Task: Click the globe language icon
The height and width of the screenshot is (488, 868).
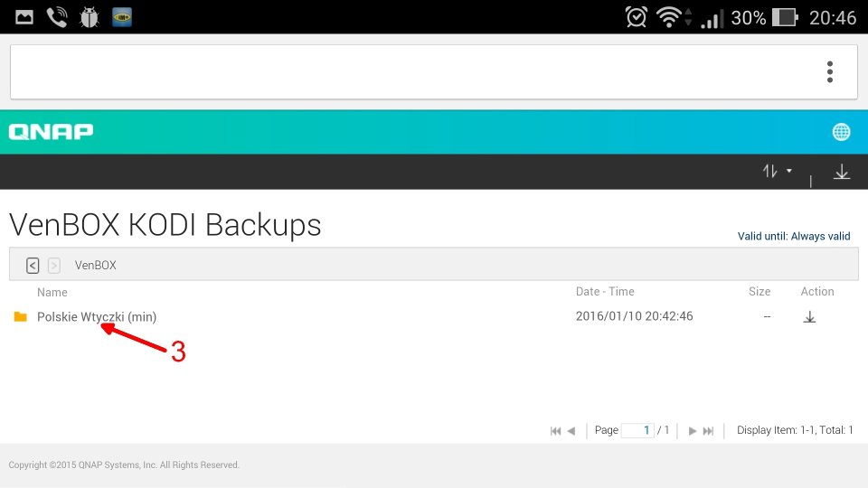Action: pos(841,132)
